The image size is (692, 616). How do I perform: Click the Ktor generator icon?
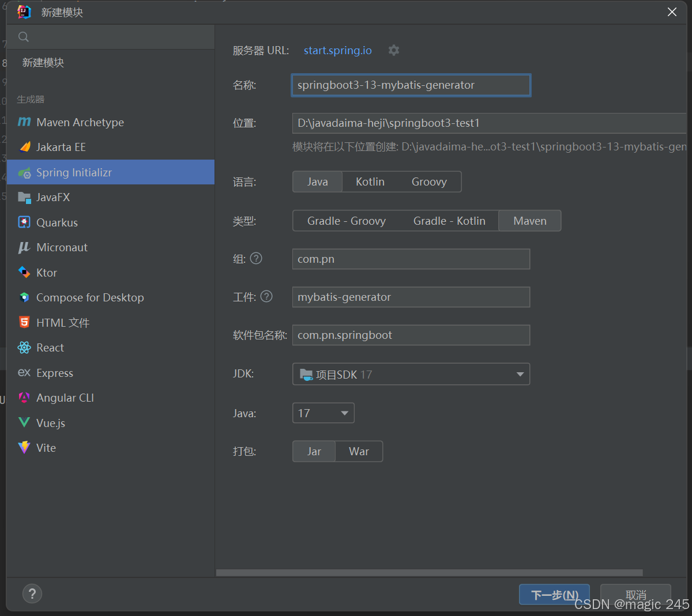[24, 273]
